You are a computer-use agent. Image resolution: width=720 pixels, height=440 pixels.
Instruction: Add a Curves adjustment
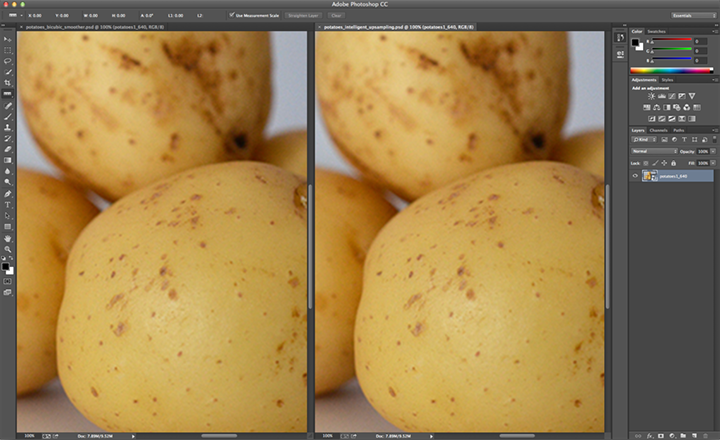click(672, 96)
